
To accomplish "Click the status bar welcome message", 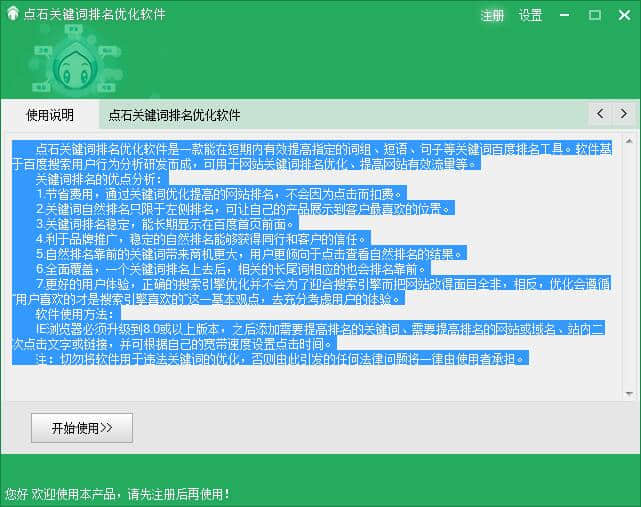I will [117, 493].
